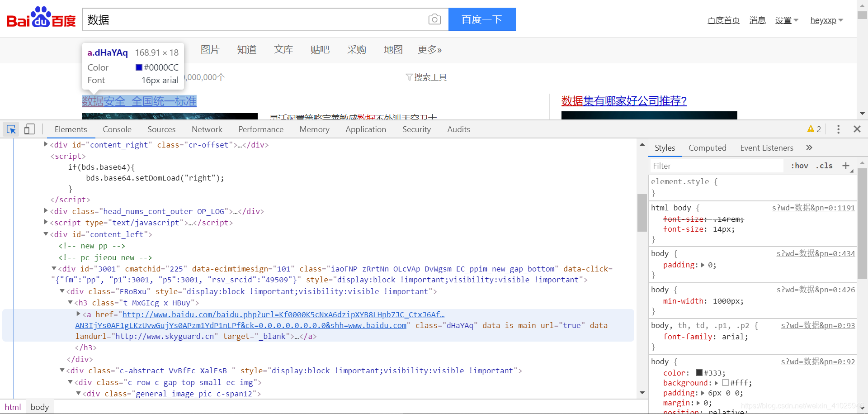Image resolution: width=868 pixels, height=414 pixels.
Task: Click the camera image search icon
Action: (x=434, y=19)
